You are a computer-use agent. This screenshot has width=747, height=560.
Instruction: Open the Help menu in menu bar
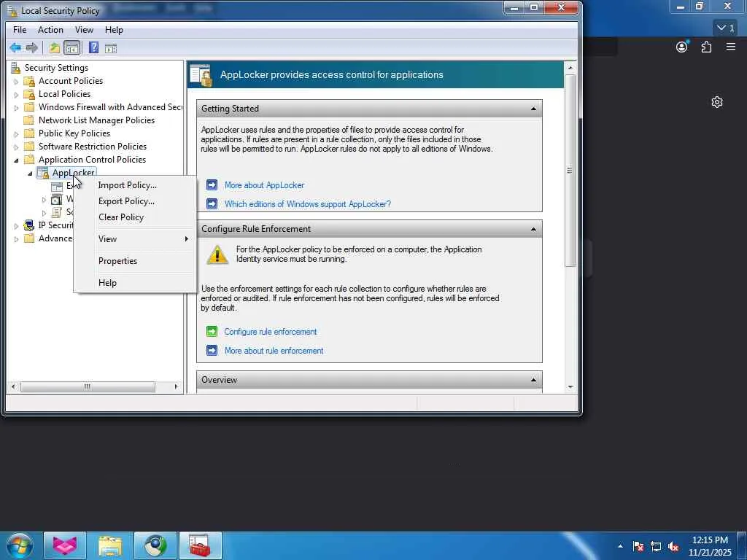tap(114, 29)
